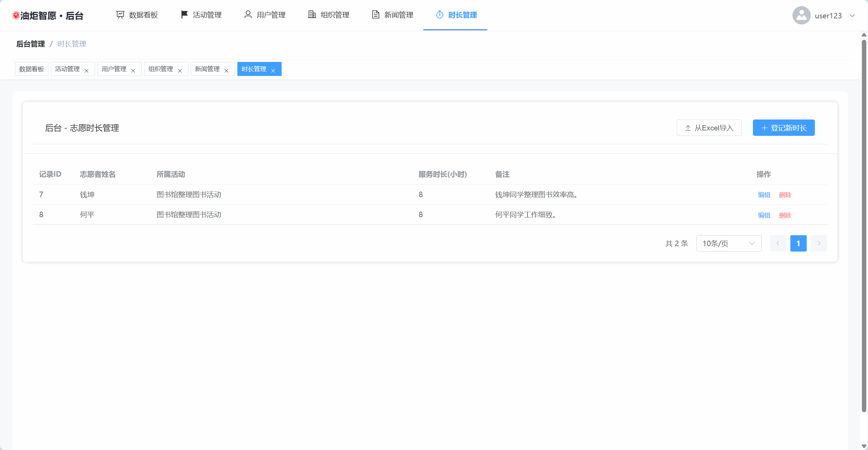Open the 10条/页 page size dropdown
Viewport: 868px width, 450px height.
pos(728,243)
